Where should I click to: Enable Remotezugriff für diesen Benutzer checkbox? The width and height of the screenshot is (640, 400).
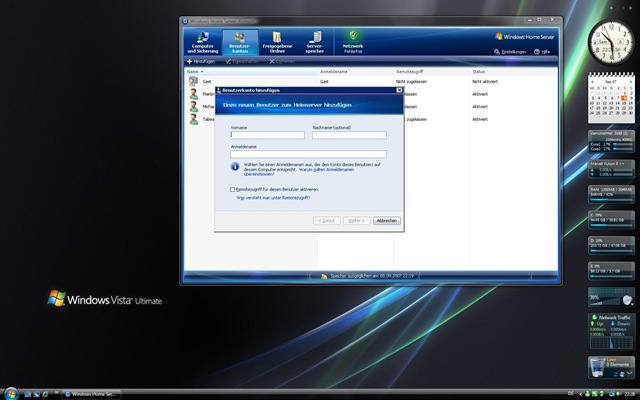(232, 189)
